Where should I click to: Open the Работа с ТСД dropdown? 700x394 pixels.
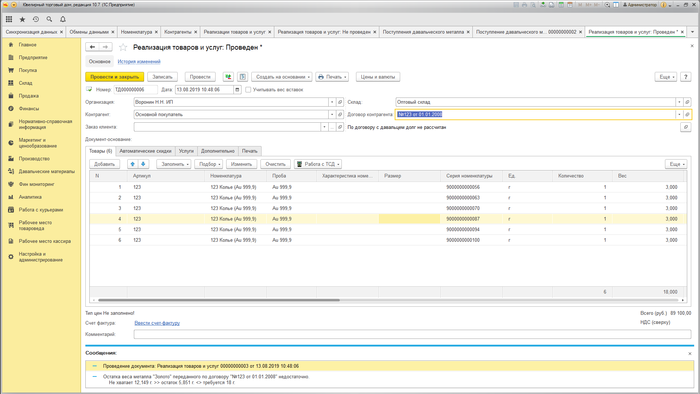pos(318,164)
